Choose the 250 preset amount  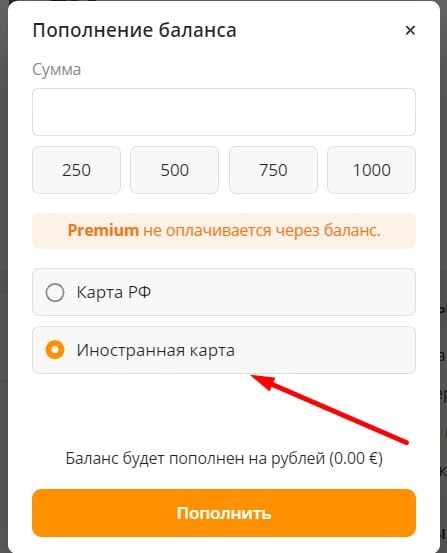[x=77, y=170]
